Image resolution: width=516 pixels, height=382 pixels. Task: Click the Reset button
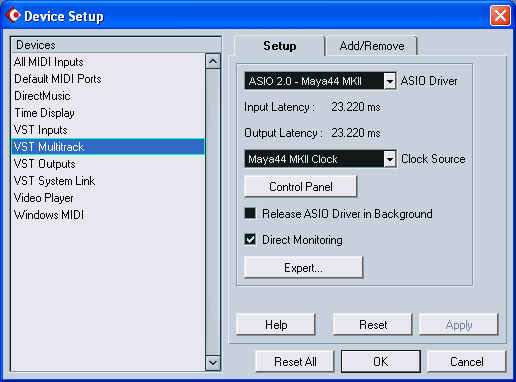pyautogui.click(x=373, y=324)
